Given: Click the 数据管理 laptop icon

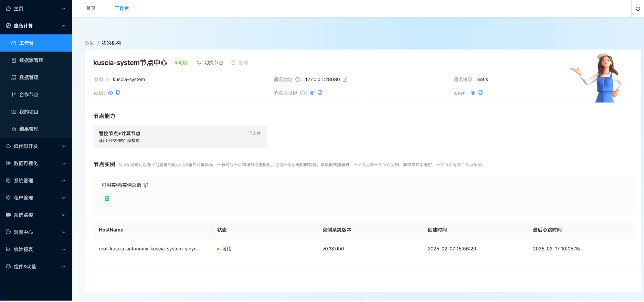Looking at the screenshot, I should pyautogui.click(x=14, y=77).
